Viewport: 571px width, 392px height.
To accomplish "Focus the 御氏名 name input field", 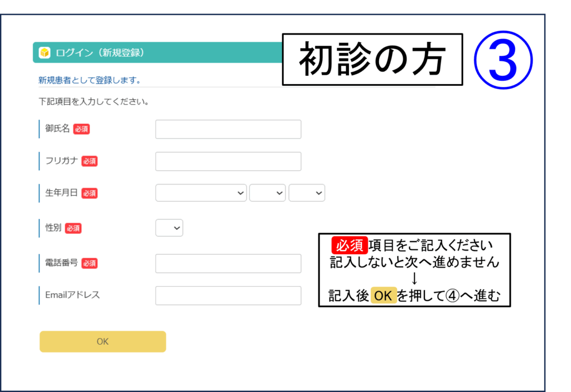I will 228,129.
